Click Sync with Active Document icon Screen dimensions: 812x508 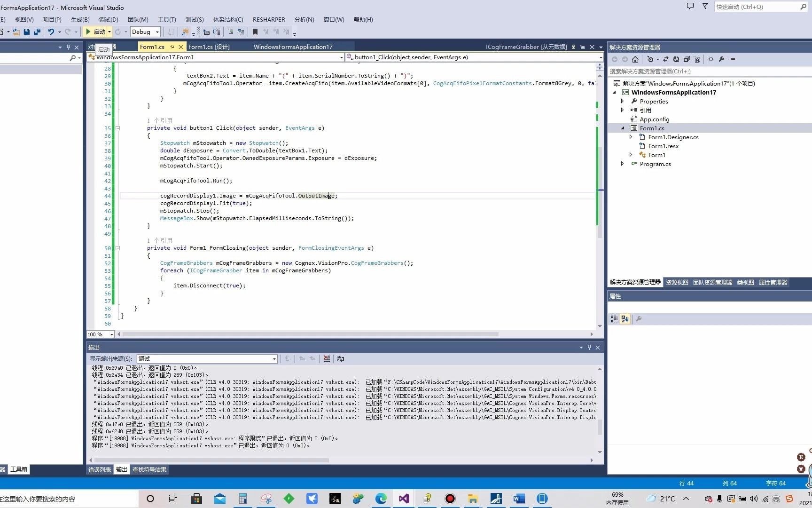[x=665, y=59]
